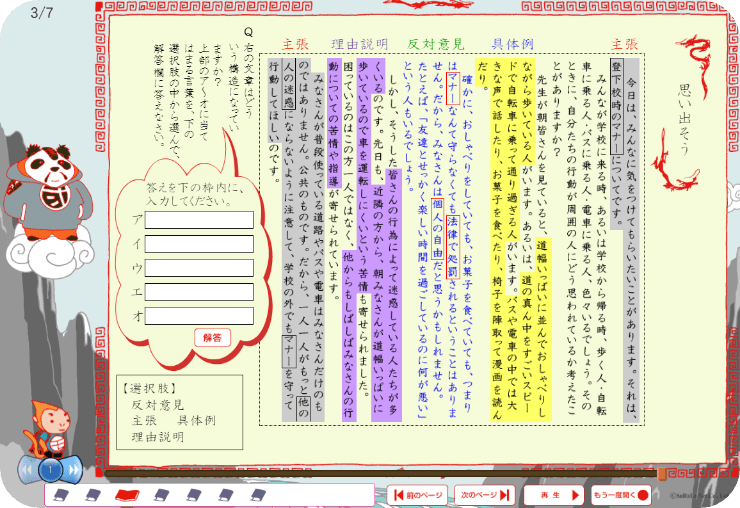The width and height of the screenshot is (740, 508).
Task: Focus the ウ answer input field
Action: click(198, 267)
